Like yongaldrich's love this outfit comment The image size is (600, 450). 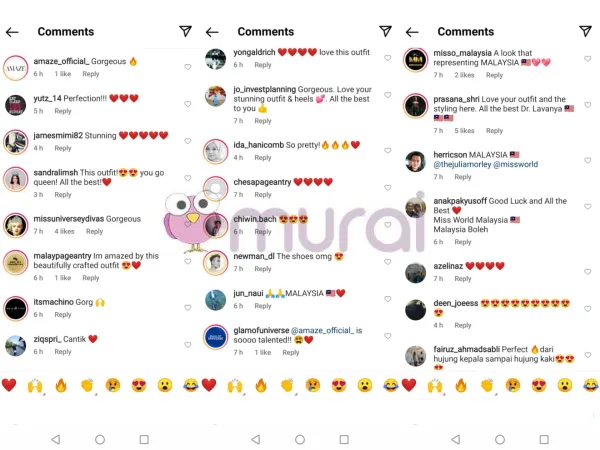(388, 58)
